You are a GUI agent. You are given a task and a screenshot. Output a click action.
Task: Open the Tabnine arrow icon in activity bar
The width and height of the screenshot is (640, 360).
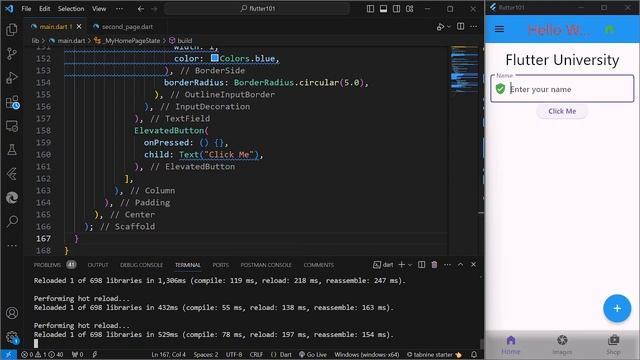pyautogui.click(x=12, y=174)
